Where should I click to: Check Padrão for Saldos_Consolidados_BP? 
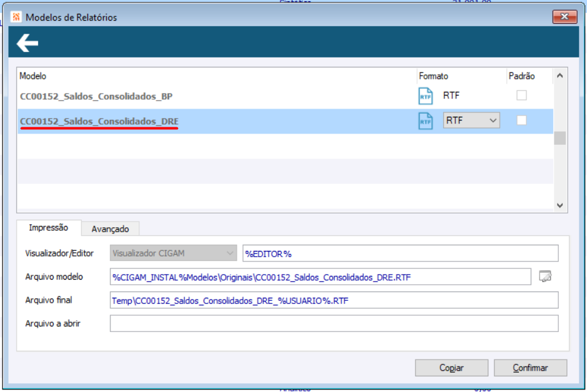coord(521,96)
